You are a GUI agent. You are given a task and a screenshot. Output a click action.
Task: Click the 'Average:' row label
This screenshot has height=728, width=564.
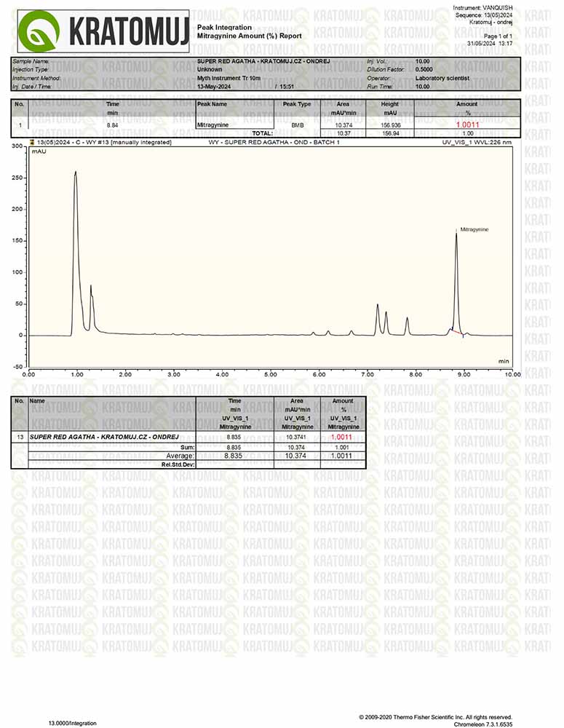pos(180,456)
